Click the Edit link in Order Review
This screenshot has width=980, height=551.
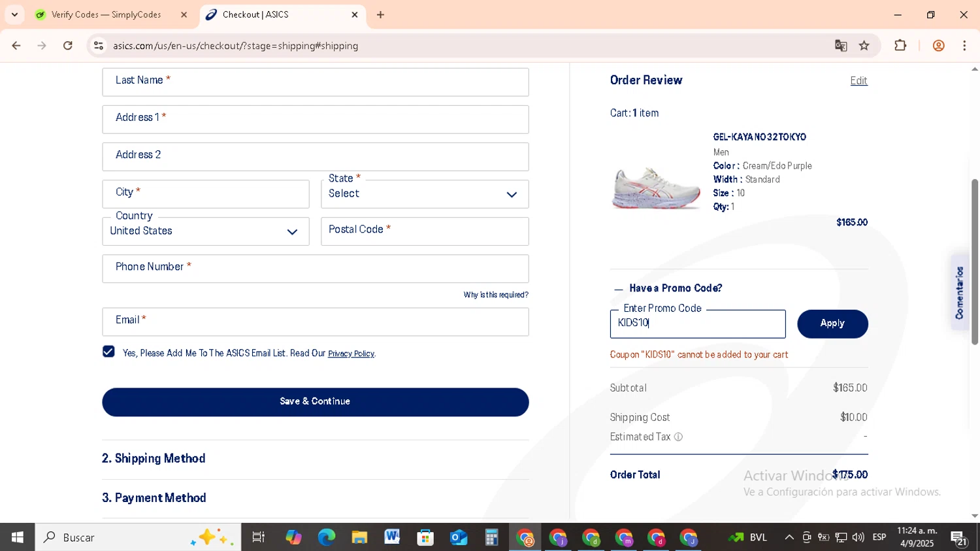858,81
